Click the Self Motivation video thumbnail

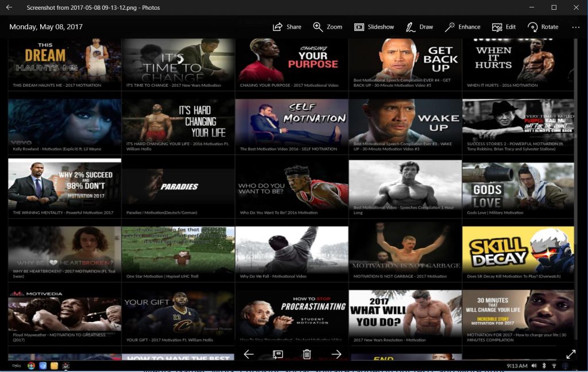coord(291,121)
